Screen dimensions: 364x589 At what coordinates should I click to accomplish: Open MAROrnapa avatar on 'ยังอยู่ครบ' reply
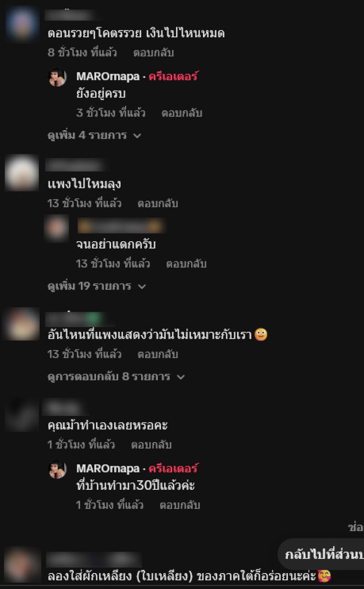point(57,77)
